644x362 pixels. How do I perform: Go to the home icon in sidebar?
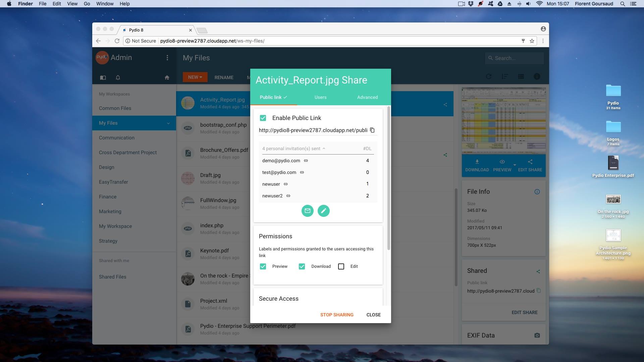[x=167, y=77]
